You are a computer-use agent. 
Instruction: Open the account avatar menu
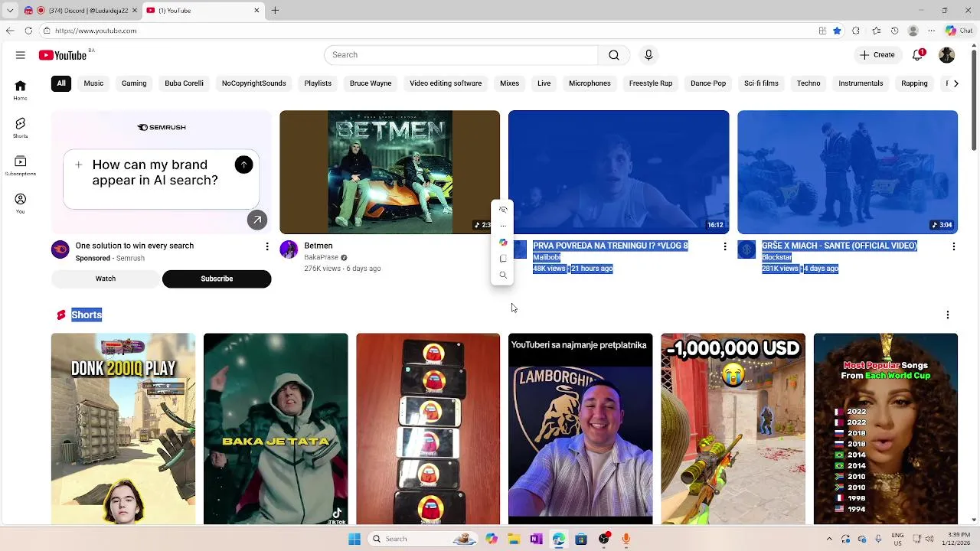point(947,55)
